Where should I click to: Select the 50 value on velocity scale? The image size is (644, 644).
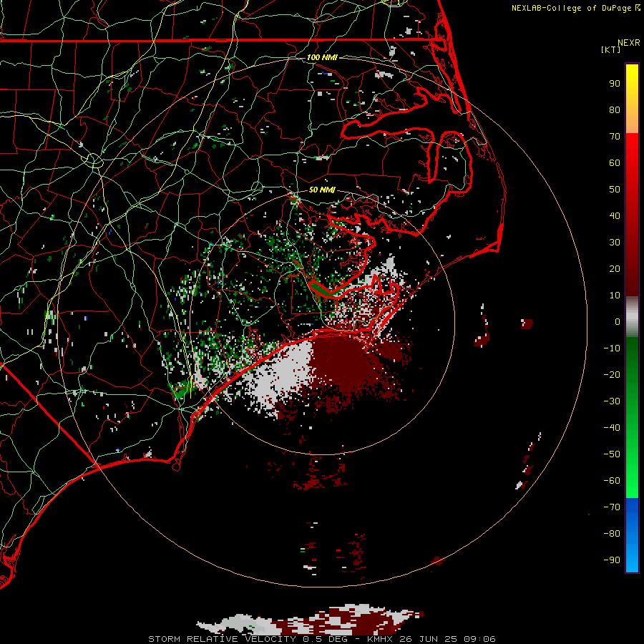pyautogui.click(x=615, y=190)
